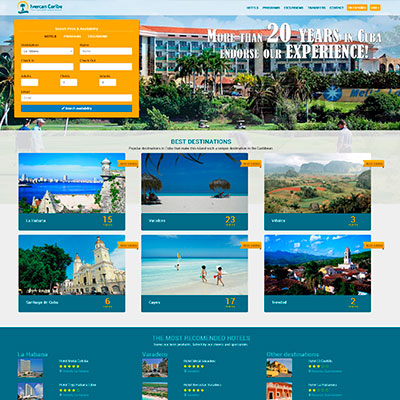Click the Check In date field
This screenshot has height=400, width=400.
coord(47,67)
